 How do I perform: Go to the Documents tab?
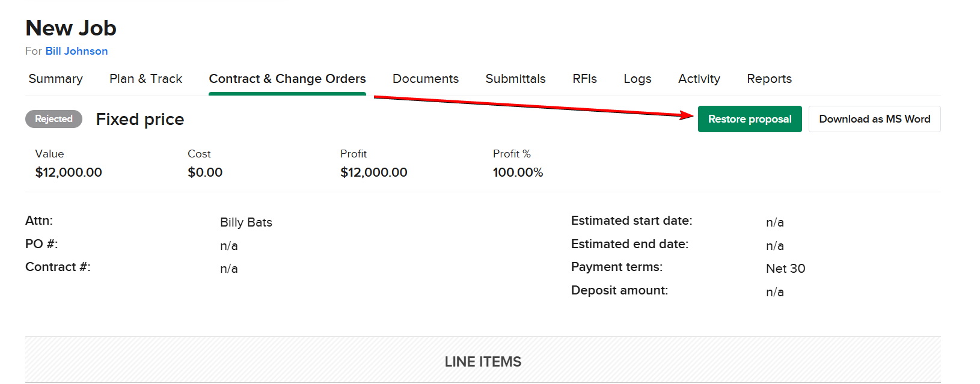[426, 79]
